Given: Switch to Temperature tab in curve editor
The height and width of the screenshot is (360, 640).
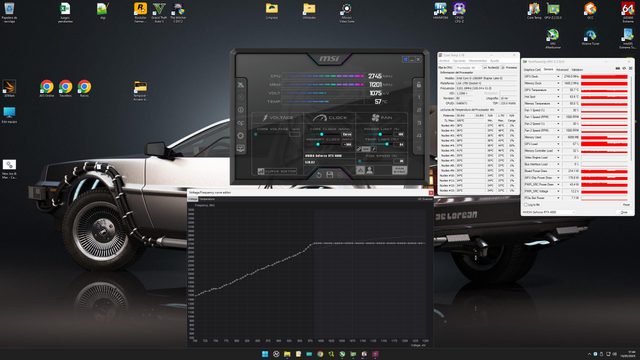Looking at the screenshot, I should point(207,199).
